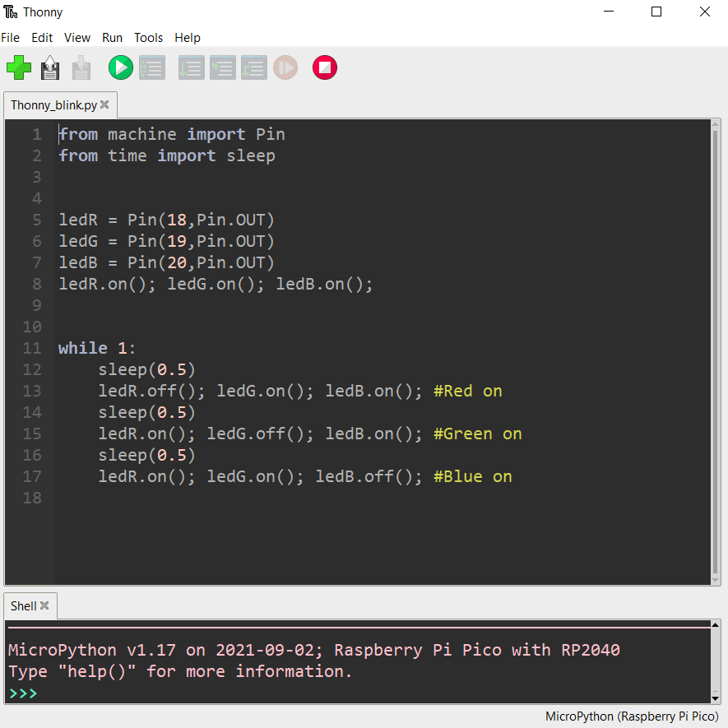Close the Shell panel

click(44, 605)
